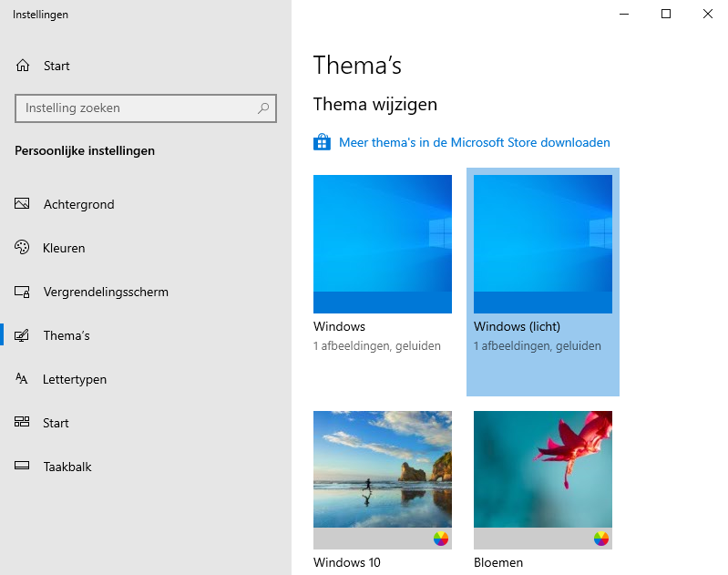The height and width of the screenshot is (575, 728).
Task: Click the Microsoft Store bag icon
Action: click(322, 142)
